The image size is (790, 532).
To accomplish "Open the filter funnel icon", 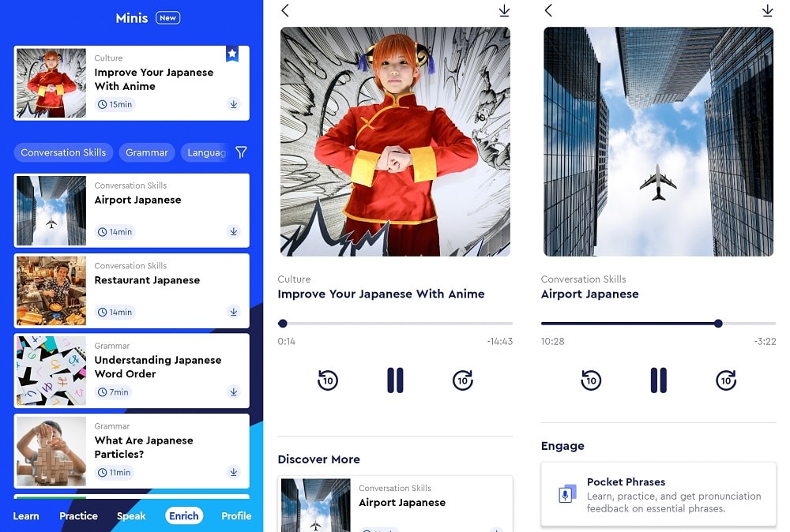I will click(x=242, y=152).
